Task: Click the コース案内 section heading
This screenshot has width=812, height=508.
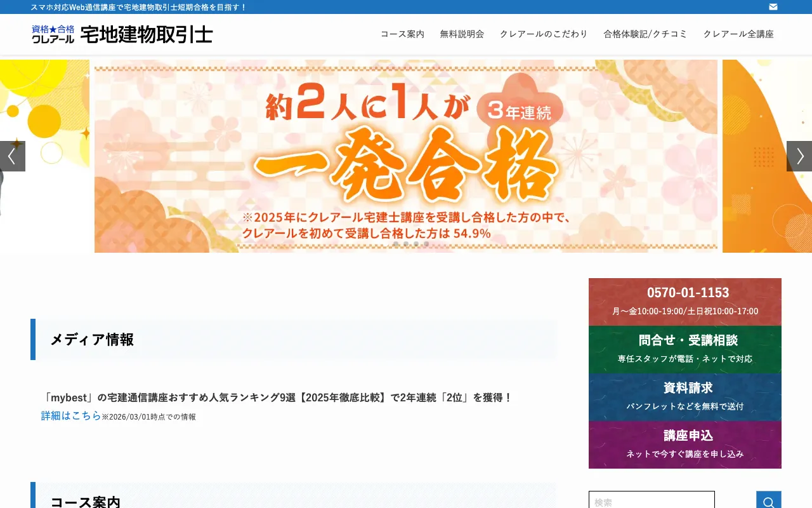Action: (x=85, y=502)
